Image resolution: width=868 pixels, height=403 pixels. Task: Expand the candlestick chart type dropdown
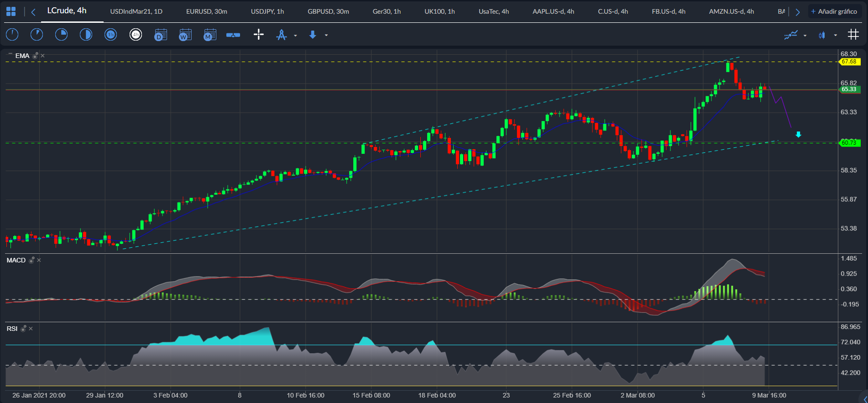[835, 36]
